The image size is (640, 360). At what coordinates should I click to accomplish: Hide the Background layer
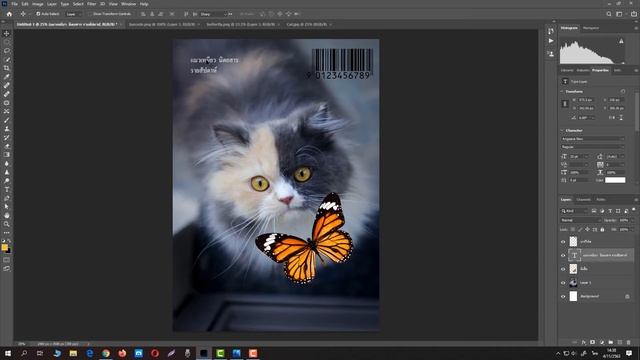pos(563,297)
